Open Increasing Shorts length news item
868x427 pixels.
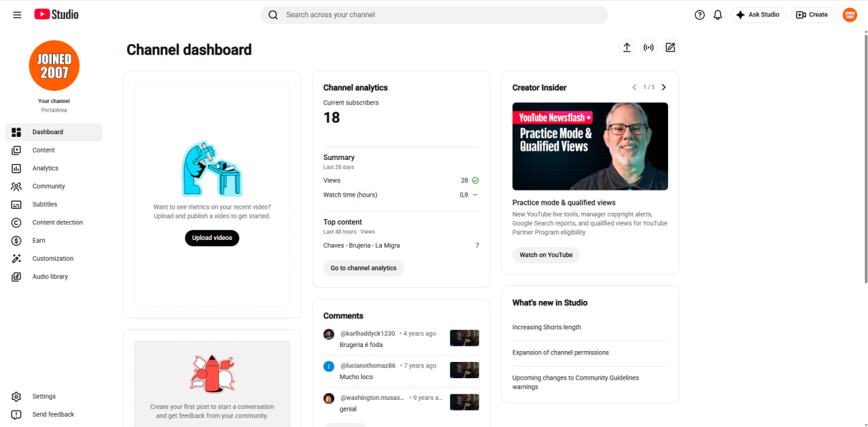pyautogui.click(x=547, y=327)
